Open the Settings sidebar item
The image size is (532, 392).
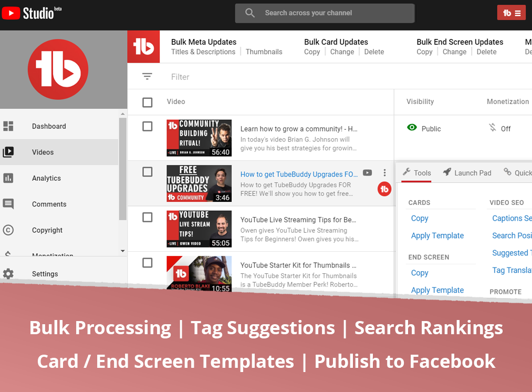59,274
